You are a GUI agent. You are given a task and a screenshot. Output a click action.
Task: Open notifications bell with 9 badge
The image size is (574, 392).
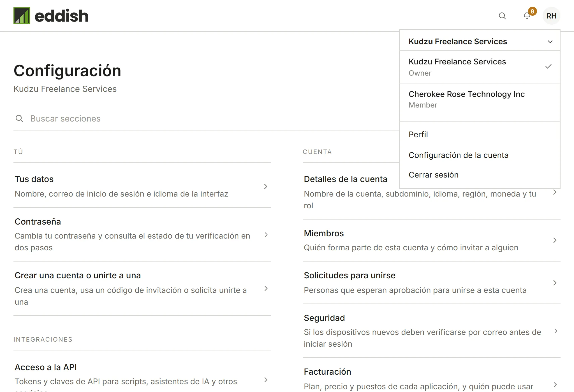click(527, 16)
